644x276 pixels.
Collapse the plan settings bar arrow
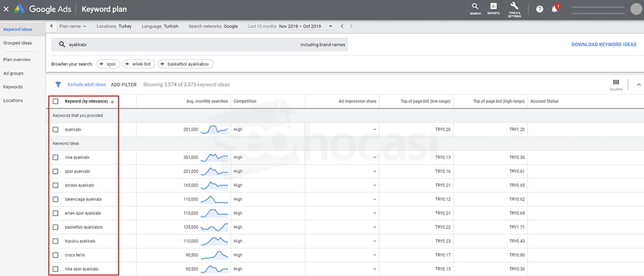(x=52, y=26)
